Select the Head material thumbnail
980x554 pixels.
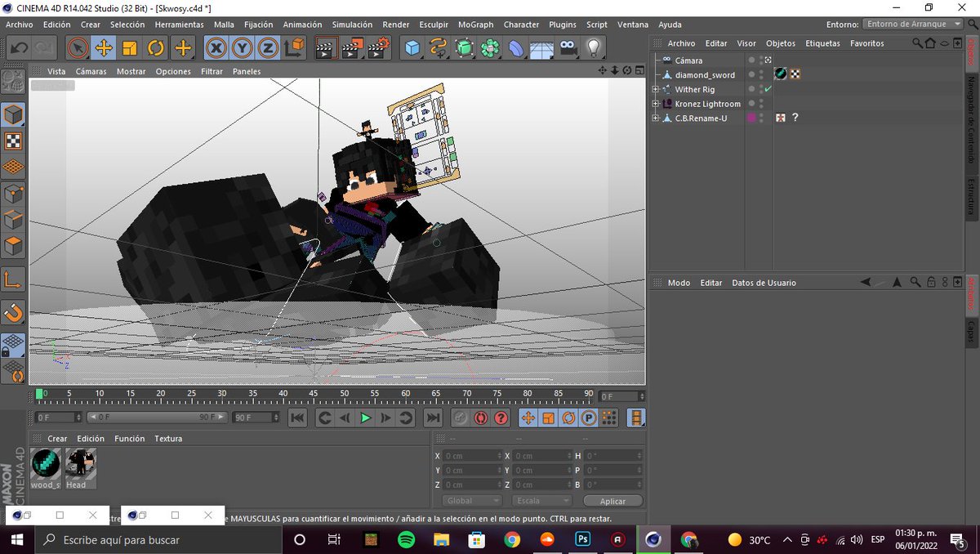[80, 467]
